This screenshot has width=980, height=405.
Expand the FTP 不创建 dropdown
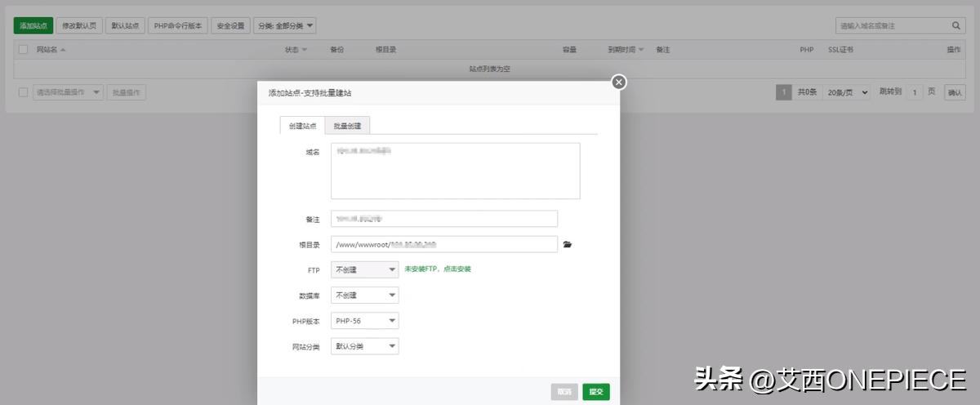pyautogui.click(x=365, y=269)
